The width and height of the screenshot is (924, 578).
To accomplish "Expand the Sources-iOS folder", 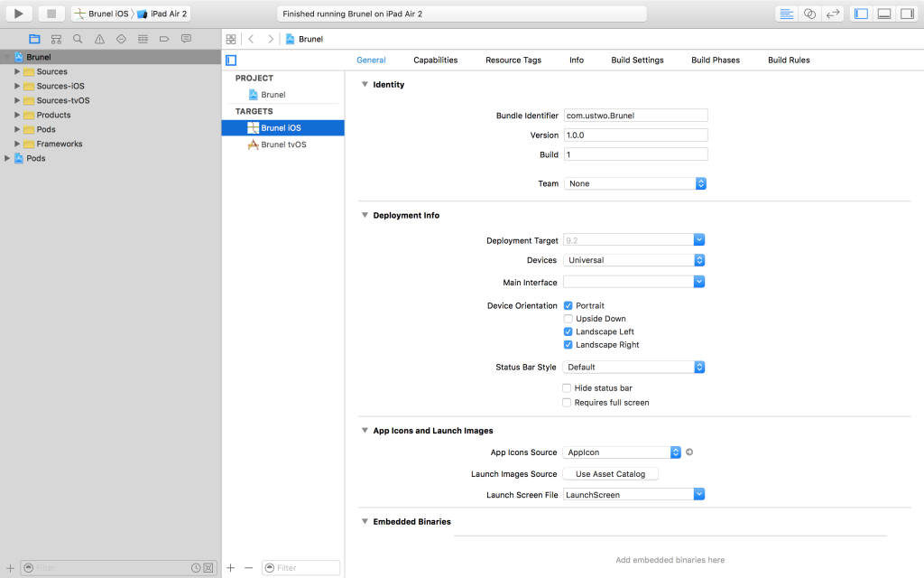I will click(17, 86).
